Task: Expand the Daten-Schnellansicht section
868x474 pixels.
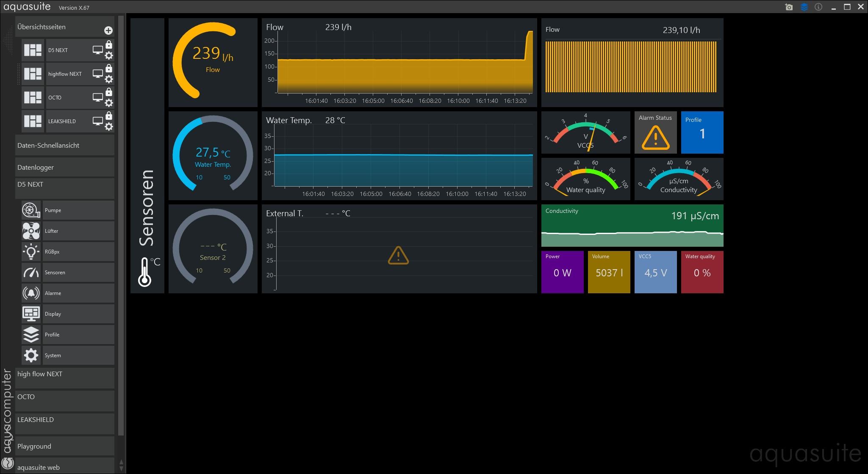Action: [65, 145]
